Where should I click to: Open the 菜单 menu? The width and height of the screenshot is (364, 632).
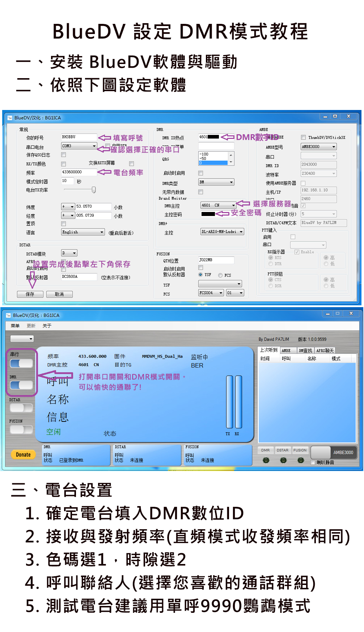(15, 326)
